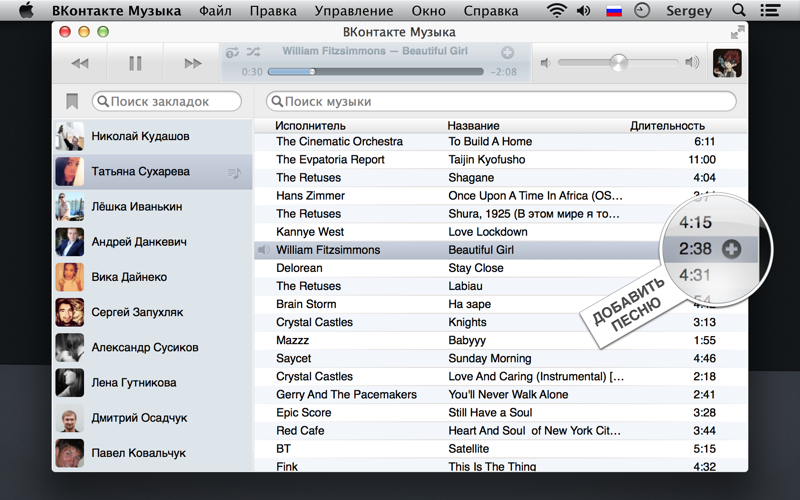800x500 pixels.
Task: Open Spotlight search magnifier
Action: click(738, 10)
